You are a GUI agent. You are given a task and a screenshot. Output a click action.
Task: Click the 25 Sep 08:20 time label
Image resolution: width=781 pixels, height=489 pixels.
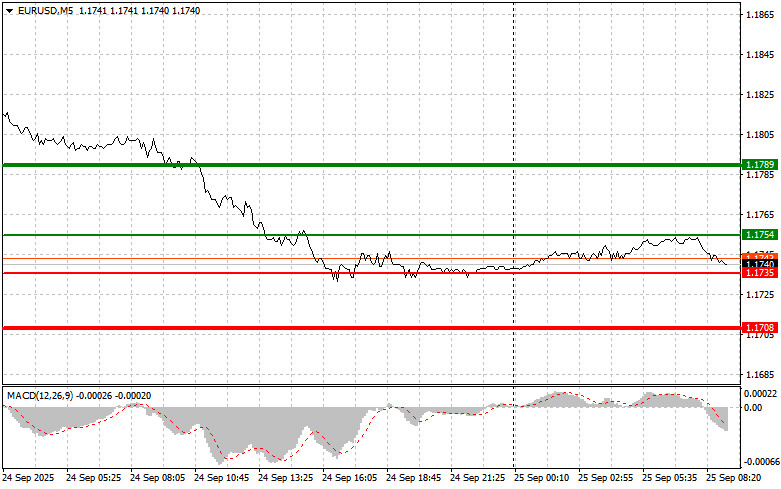point(735,478)
